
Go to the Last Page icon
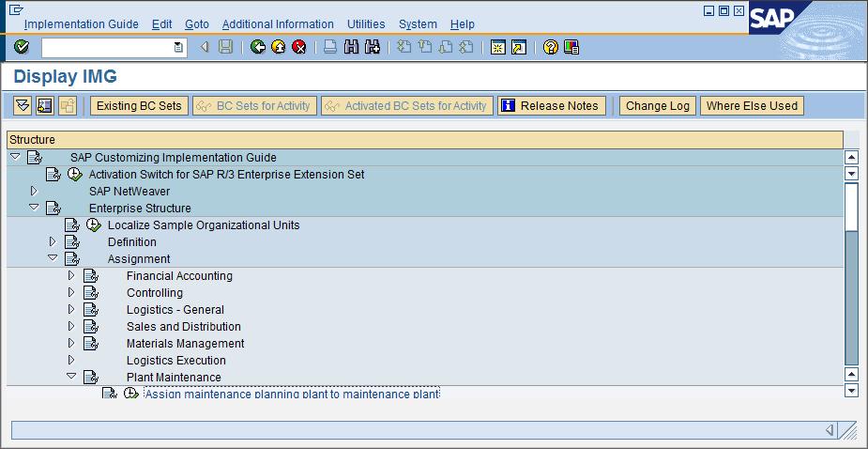[x=466, y=47]
